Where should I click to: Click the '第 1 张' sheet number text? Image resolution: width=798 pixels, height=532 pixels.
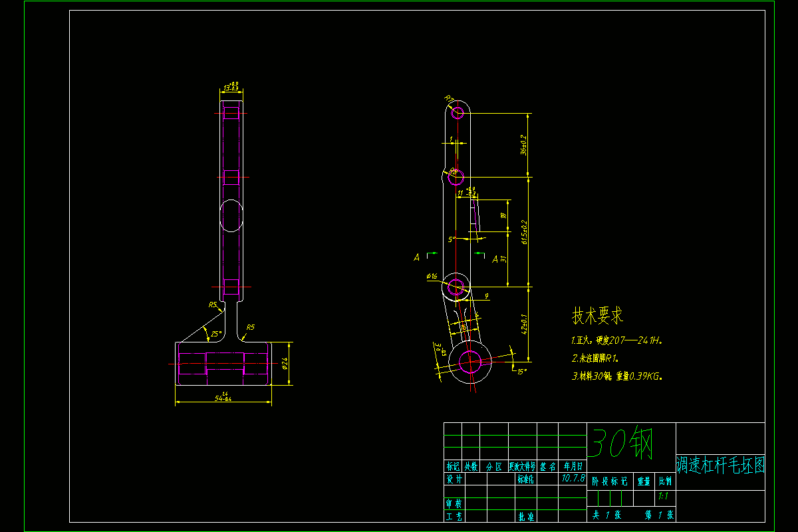[659, 515]
